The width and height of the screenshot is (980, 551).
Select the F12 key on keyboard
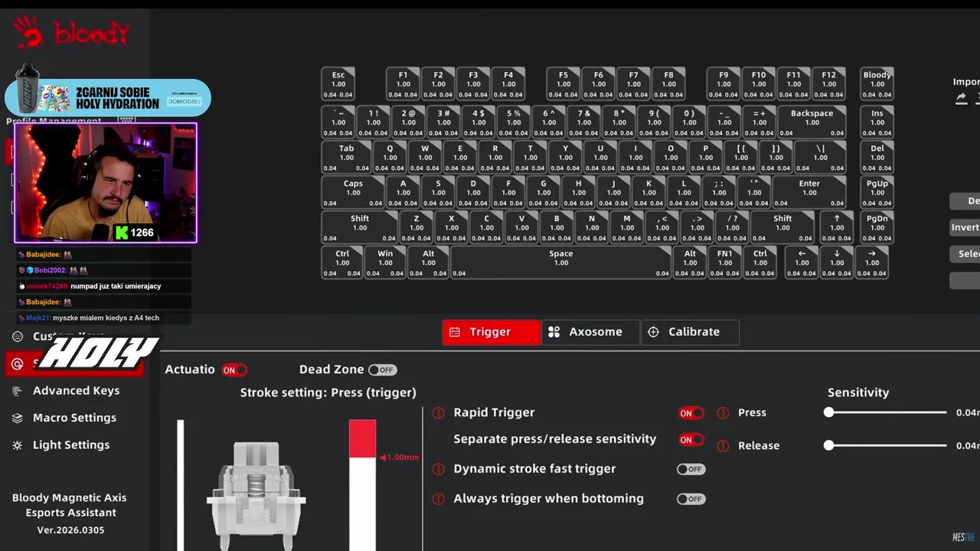pyautogui.click(x=829, y=84)
